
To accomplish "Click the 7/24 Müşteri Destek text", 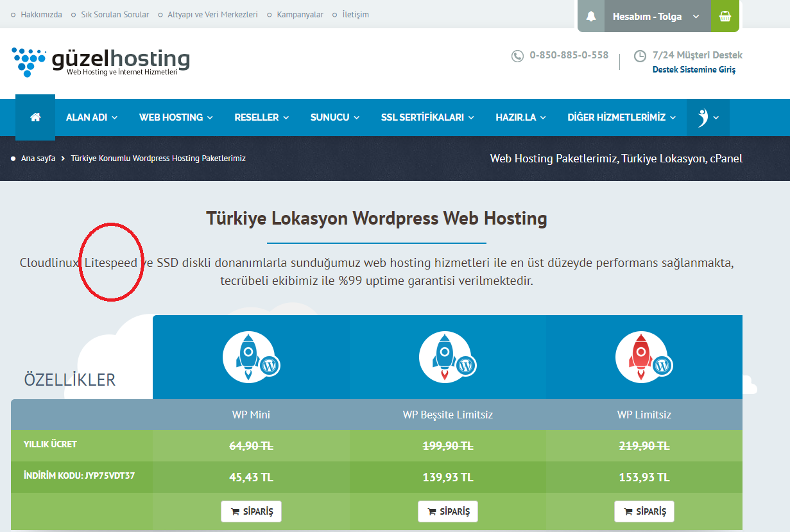I will 698,55.
